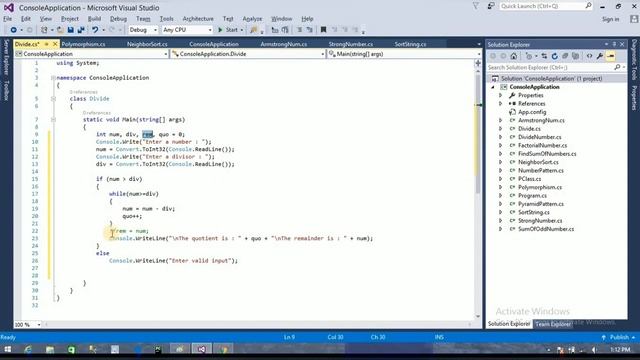Click Internet Explorer icon in Windows taskbar
The width and height of the screenshot is (640, 360).
[x=28, y=349]
